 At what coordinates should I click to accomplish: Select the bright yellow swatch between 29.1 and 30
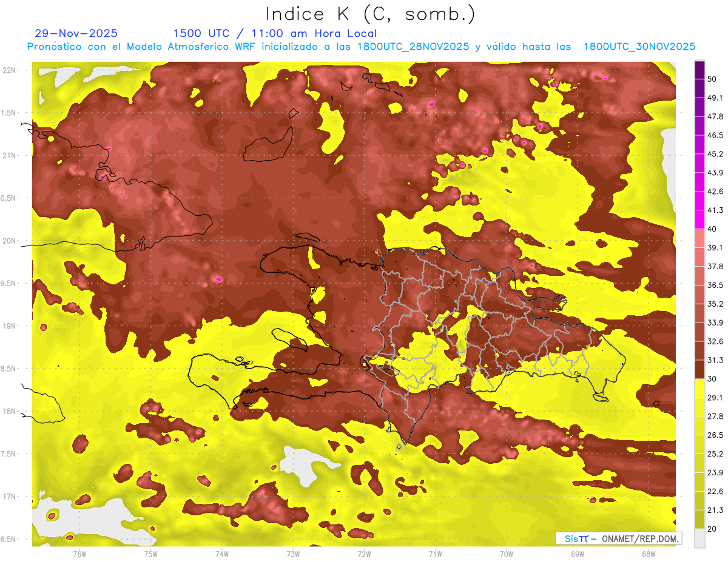pyautogui.click(x=699, y=388)
